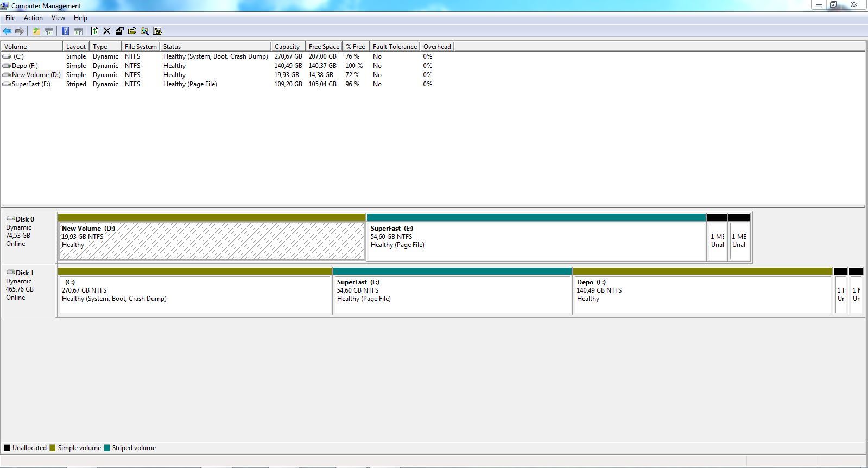Open the Help menu

coord(80,18)
